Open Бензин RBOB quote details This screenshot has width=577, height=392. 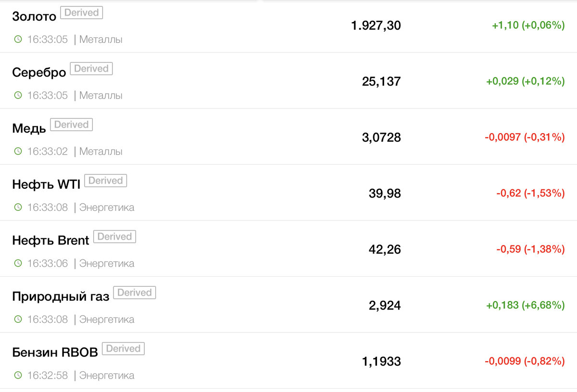click(x=55, y=352)
